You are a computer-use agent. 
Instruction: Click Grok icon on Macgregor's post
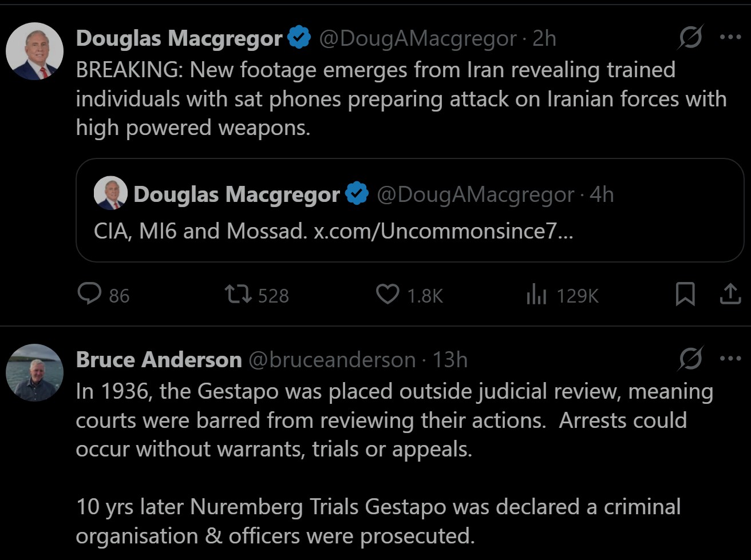coord(691,39)
